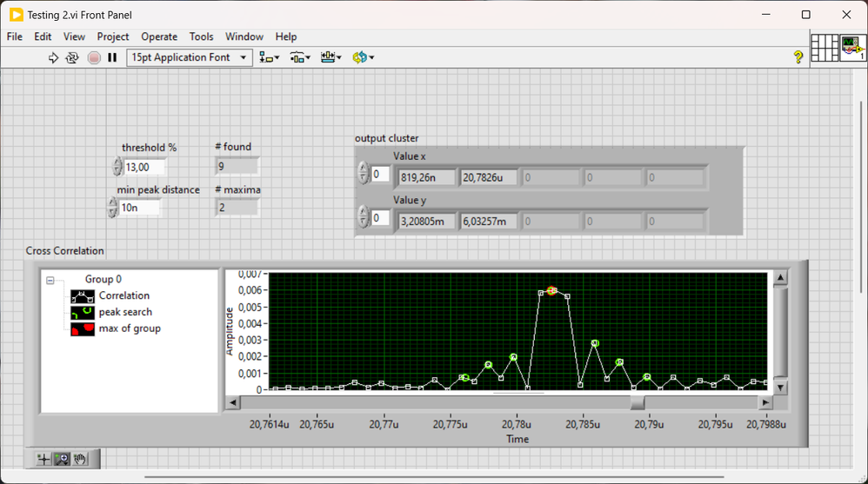Open Reorder dropdown in toolbar

coord(364,57)
